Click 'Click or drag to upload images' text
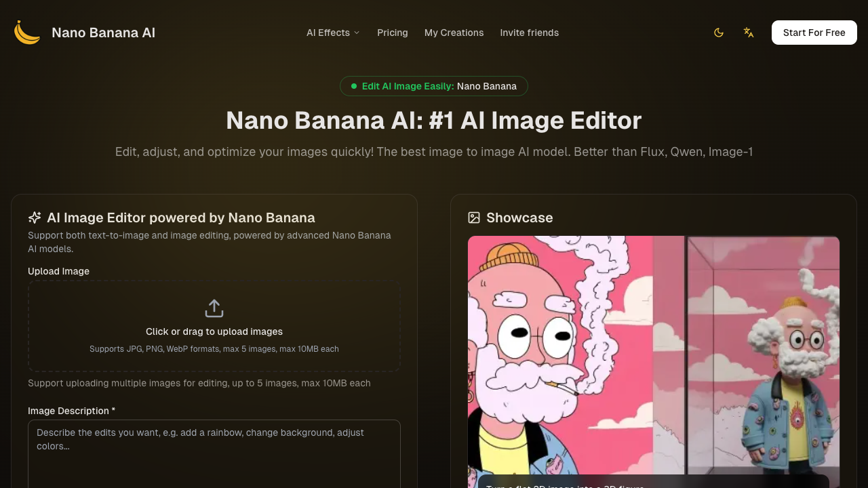 pyautogui.click(x=214, y=331)
